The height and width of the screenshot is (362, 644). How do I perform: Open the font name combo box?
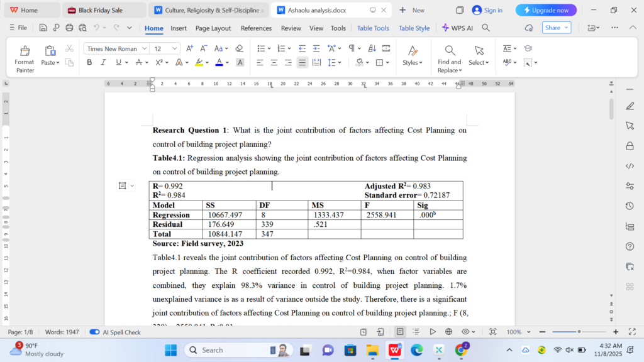pyautogui.click(x=116, y=48)
